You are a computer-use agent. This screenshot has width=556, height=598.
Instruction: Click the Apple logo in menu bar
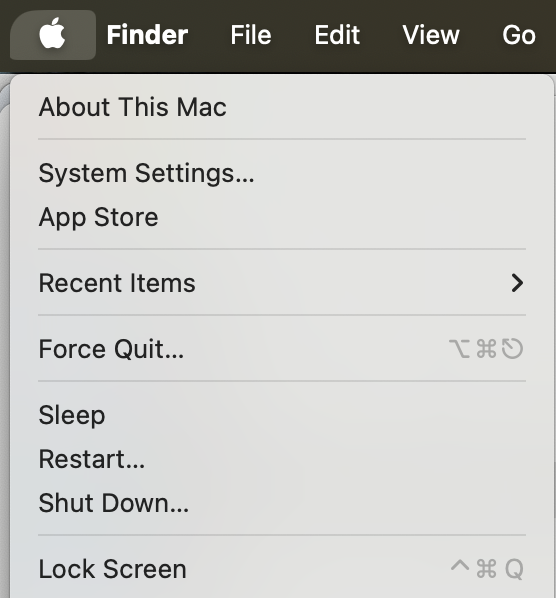(52, 34)
